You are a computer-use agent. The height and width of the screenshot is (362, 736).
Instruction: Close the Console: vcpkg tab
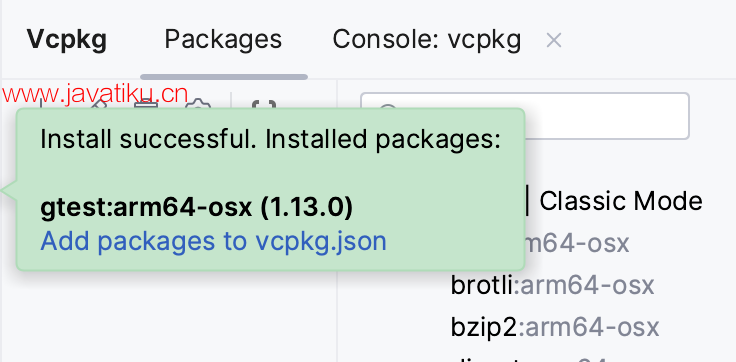pyautogui.click(x=554, y=41)
